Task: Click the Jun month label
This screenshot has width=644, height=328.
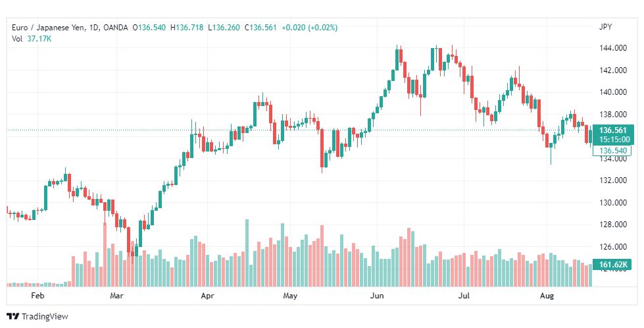Action: [x=377, y=296]
